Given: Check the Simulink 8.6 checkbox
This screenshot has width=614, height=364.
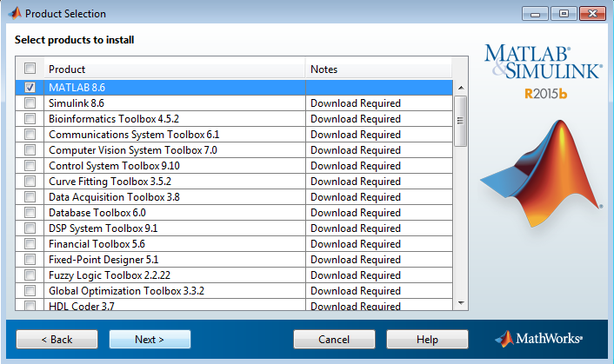Looking at the screenshot, I should tap(30, 103).
